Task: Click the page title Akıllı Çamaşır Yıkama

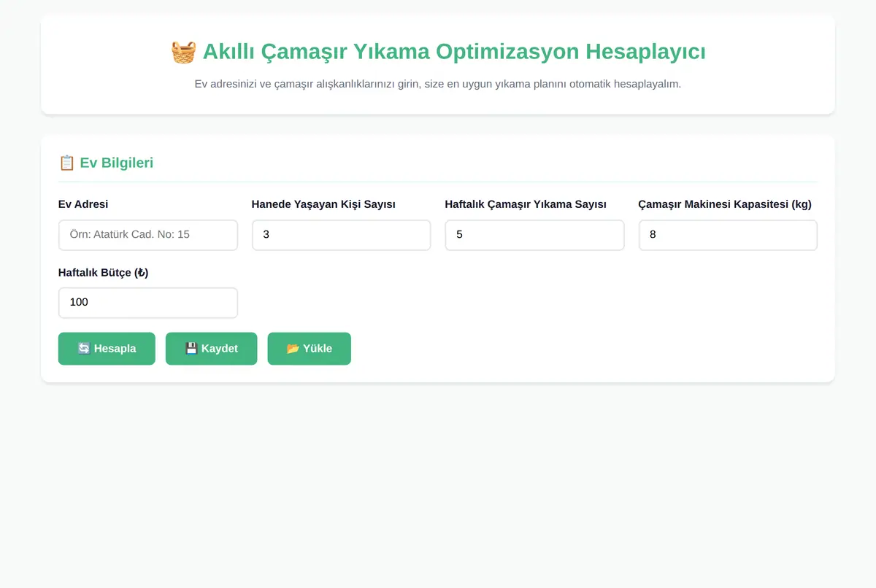Action: (x=438, y=52)
